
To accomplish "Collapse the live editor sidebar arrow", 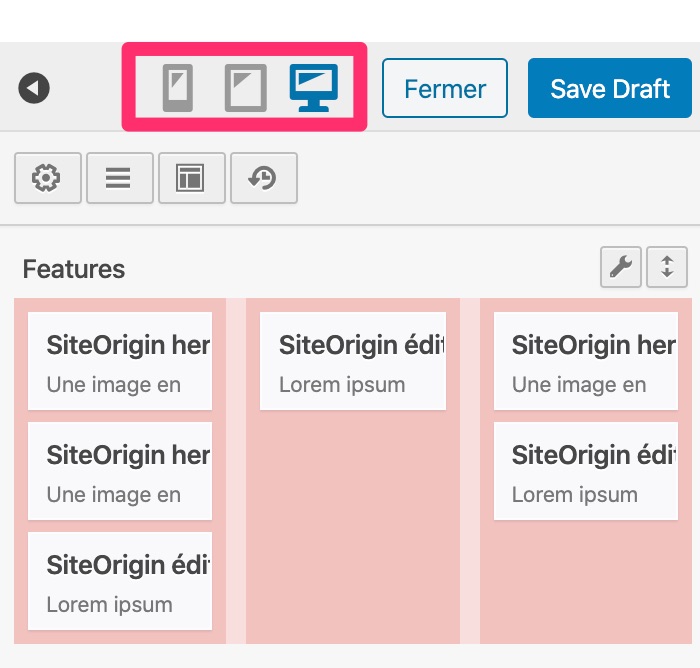I will click(x=34, y=88).
